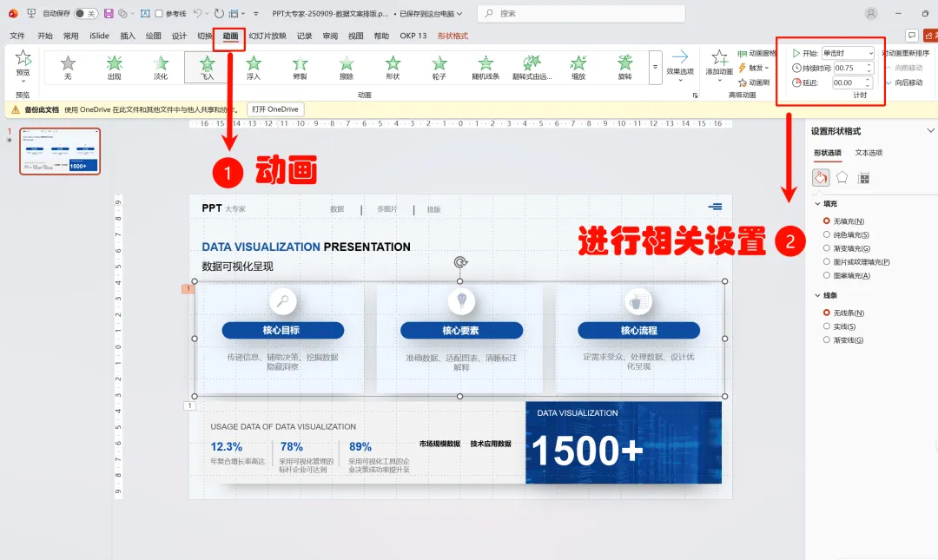Expand the animation gallery more arrow

pyautogui.click(x=655, y=67)
